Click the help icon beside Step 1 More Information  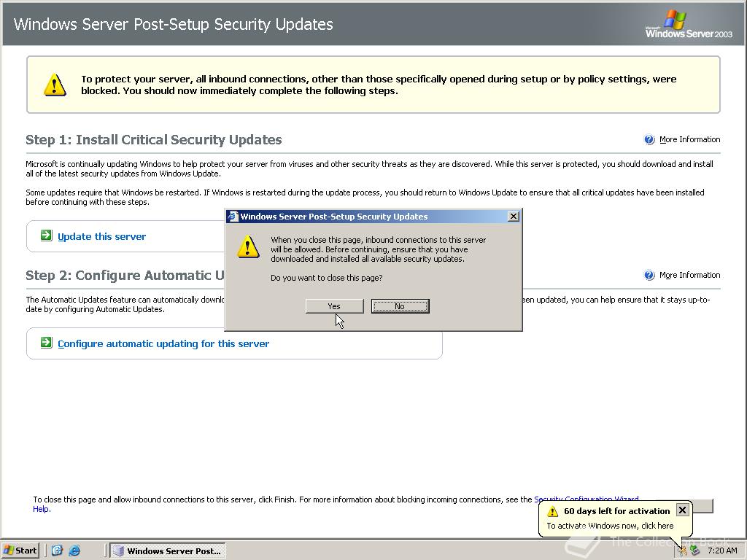[x=649, y=139]
